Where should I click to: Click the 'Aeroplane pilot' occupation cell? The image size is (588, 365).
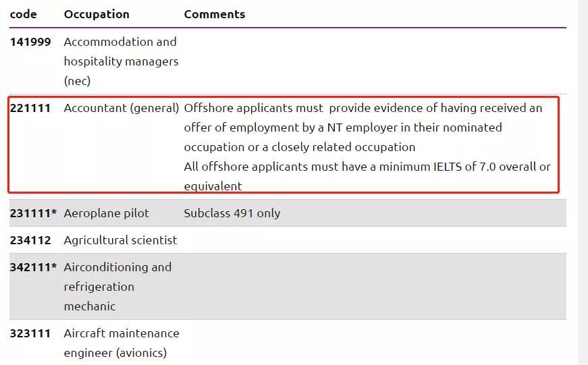[x=106, y=213]
